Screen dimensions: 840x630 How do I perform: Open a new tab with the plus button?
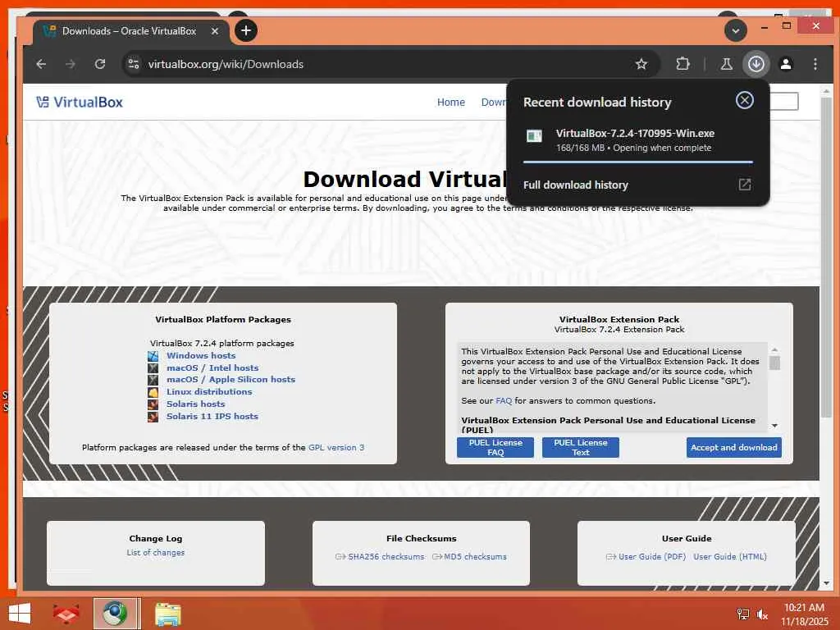[x=246, y=30]
